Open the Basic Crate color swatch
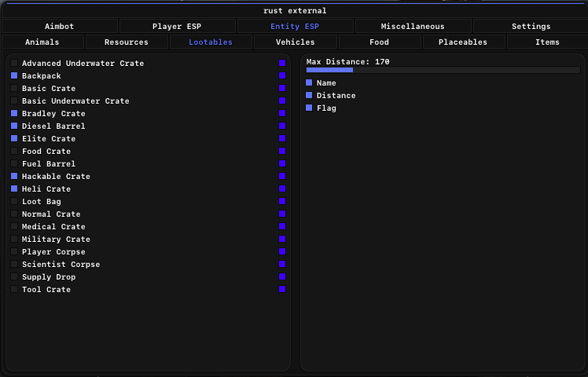The width and height of the screenshot is (588, 377). coord(282,88)
